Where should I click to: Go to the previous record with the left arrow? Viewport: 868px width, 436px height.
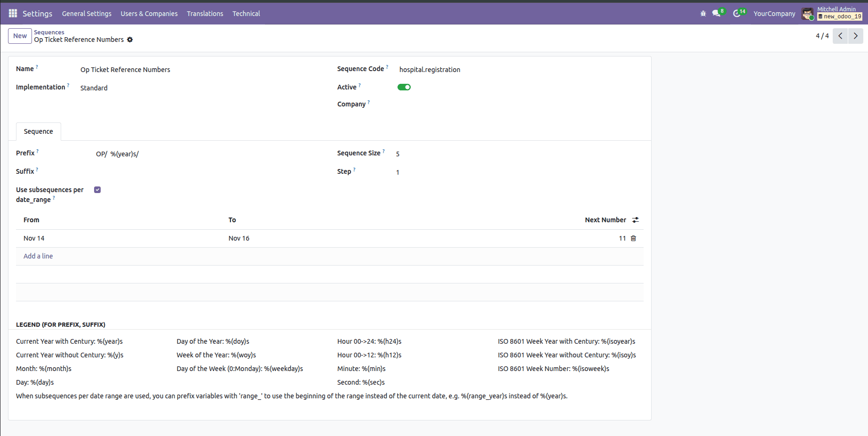pos(840,36)
